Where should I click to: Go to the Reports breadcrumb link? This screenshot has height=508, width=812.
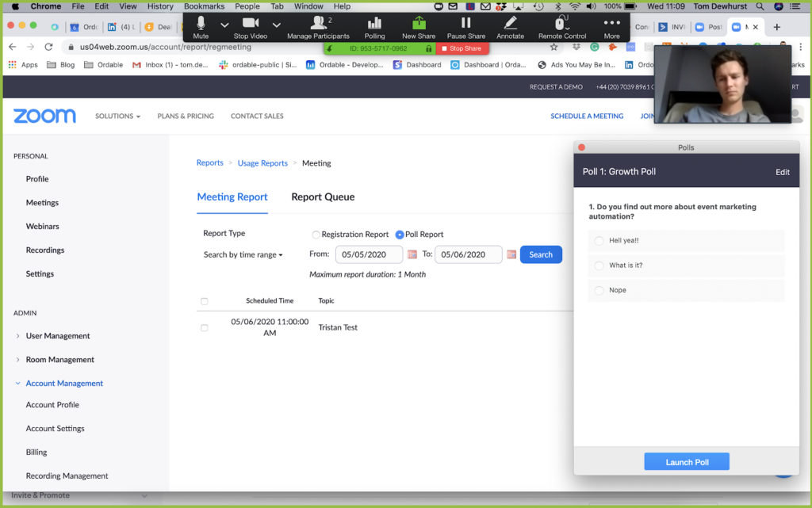pyautogui.click(x=209, y=163)
